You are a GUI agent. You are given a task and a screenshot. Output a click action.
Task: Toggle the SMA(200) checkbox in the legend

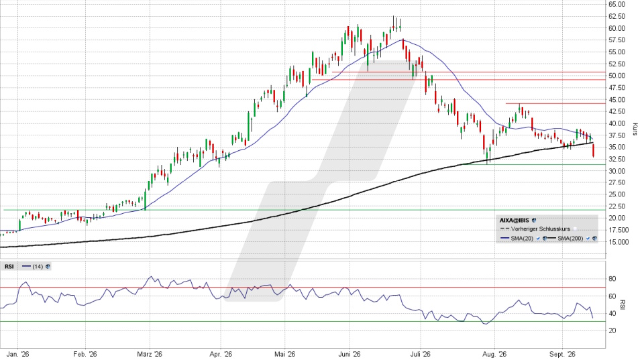pyautogui.click(x=588, y=239)
